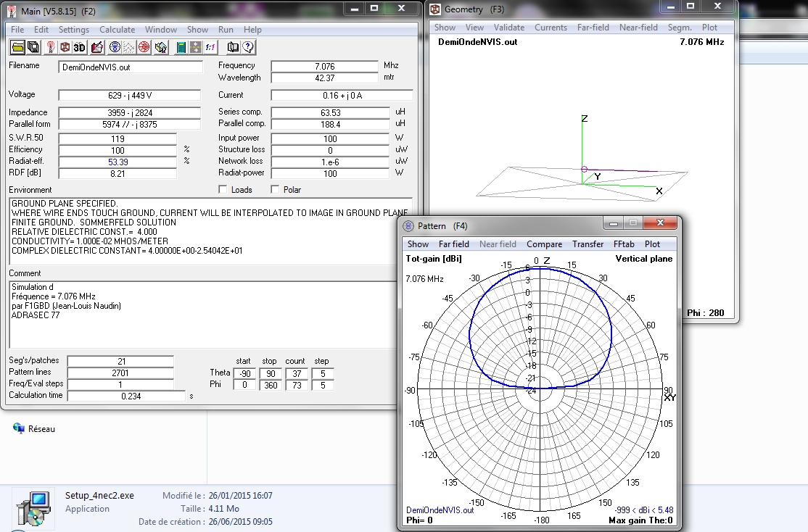Open the wireframe cube geometry icon
Viewport: 808px width, 532px height.
[x=65, y=47]
